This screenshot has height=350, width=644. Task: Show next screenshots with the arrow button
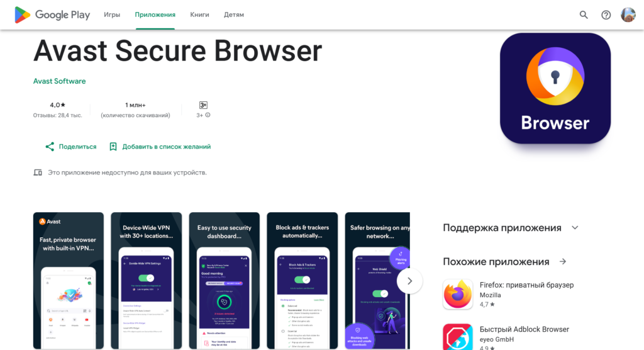(409, 281)
